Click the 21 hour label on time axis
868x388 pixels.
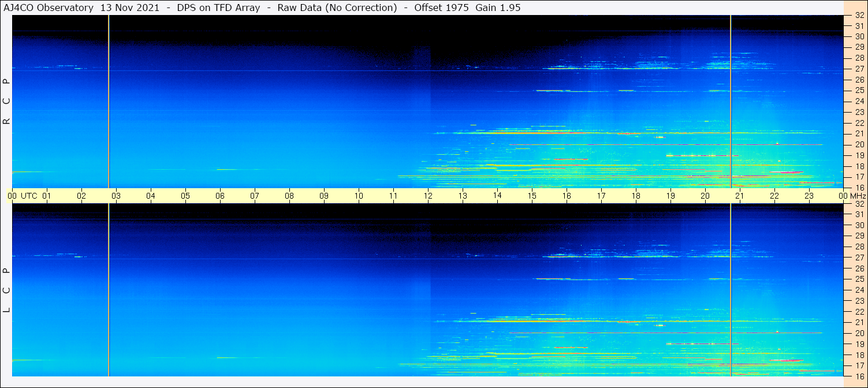coord(740,196)
